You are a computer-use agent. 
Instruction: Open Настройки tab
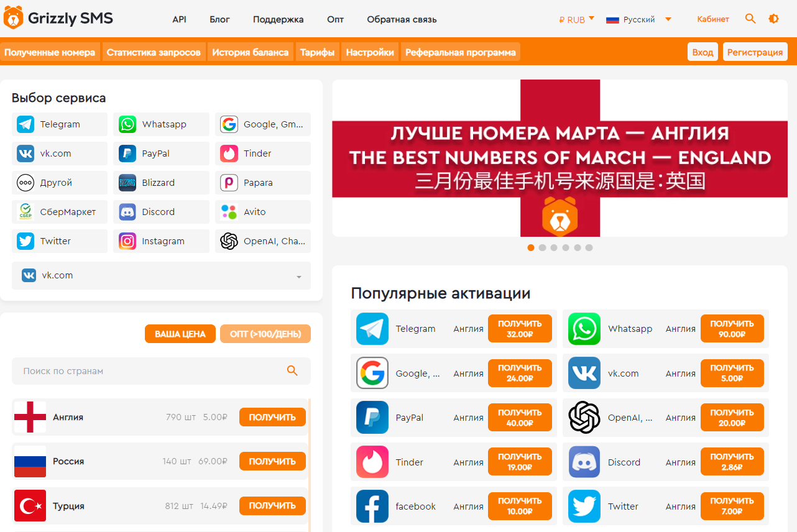pos(370,52)
